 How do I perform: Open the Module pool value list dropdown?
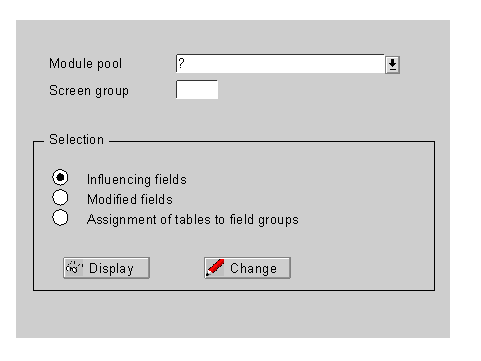(x=392, y=64)
